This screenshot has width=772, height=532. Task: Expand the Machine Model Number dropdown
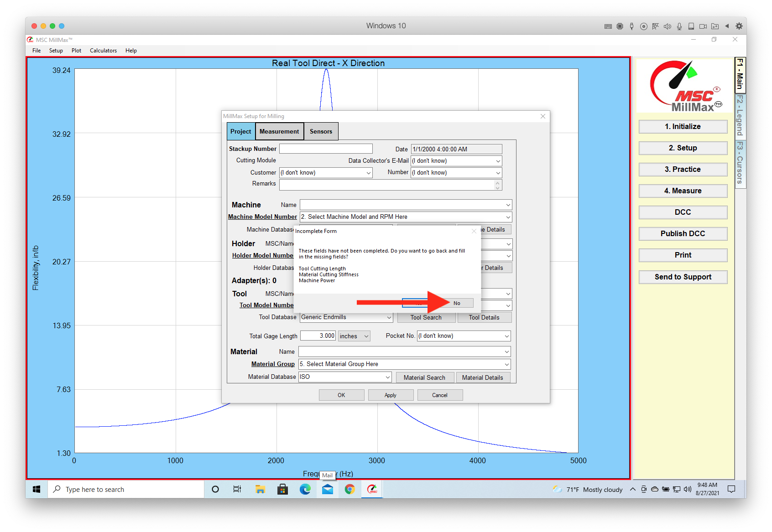508,217
